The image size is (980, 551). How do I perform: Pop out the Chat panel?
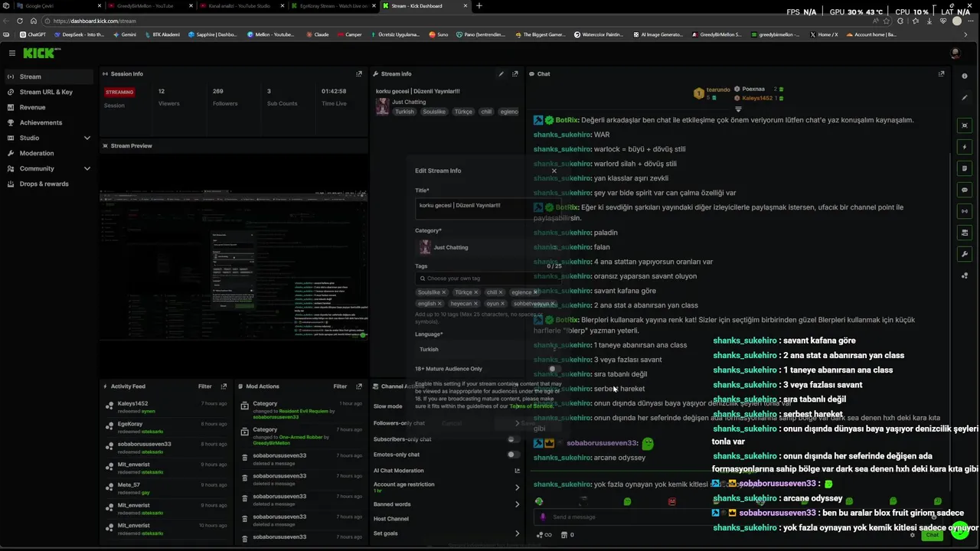click(941, 74)
